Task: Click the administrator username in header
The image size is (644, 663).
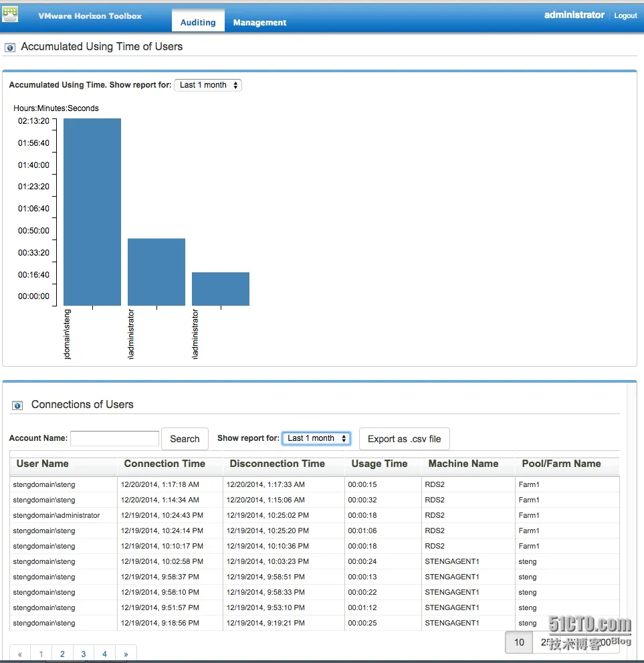Action: click(x=574, y=15)
